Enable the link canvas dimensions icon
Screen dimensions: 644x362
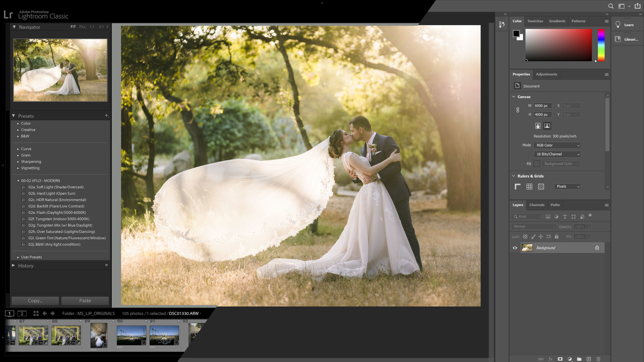pos(518,110)
